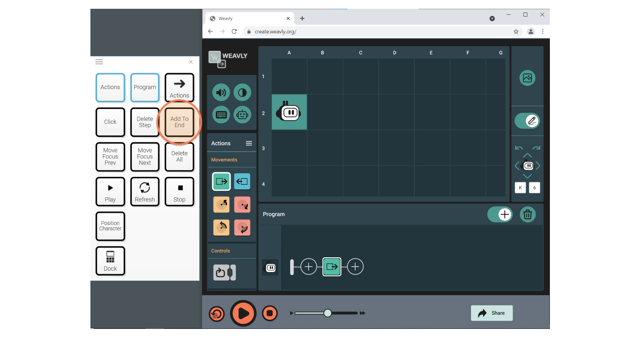Open a new browser tab
Image resolution: width=644 pixels, height=340 pixels.
[302, 18]
